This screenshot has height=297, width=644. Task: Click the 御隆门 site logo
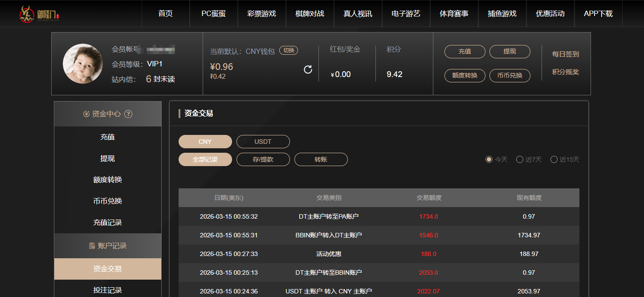39,14
